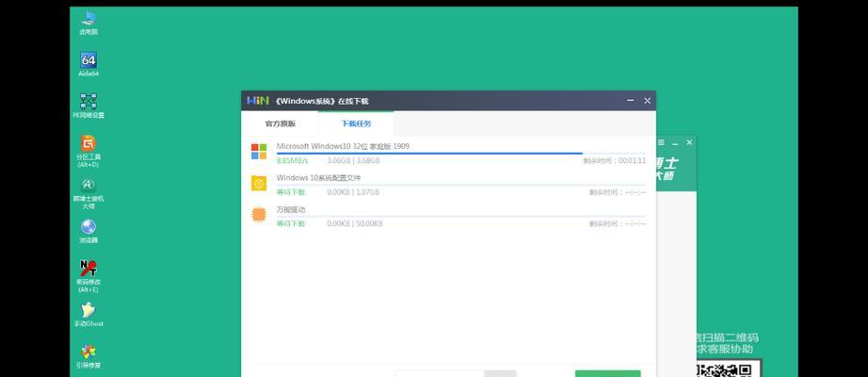Click the 《Windows系统》在线下载 title text
The image size is (868, 377).
[321, 101]
